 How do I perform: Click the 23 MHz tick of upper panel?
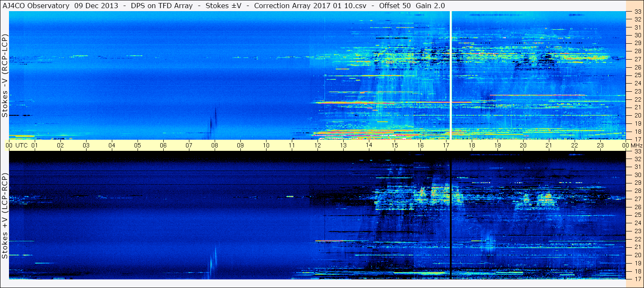pos(637,91)
